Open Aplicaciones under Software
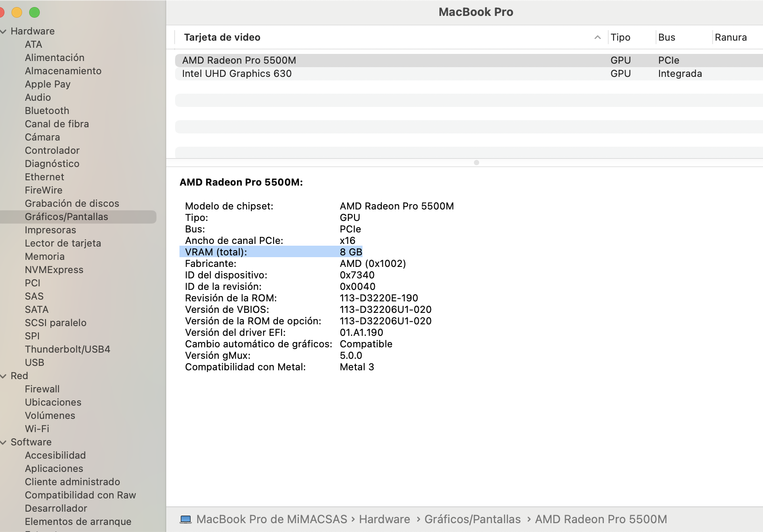The height and width of the screenshot is (532, 763). (x=54, y=469)
